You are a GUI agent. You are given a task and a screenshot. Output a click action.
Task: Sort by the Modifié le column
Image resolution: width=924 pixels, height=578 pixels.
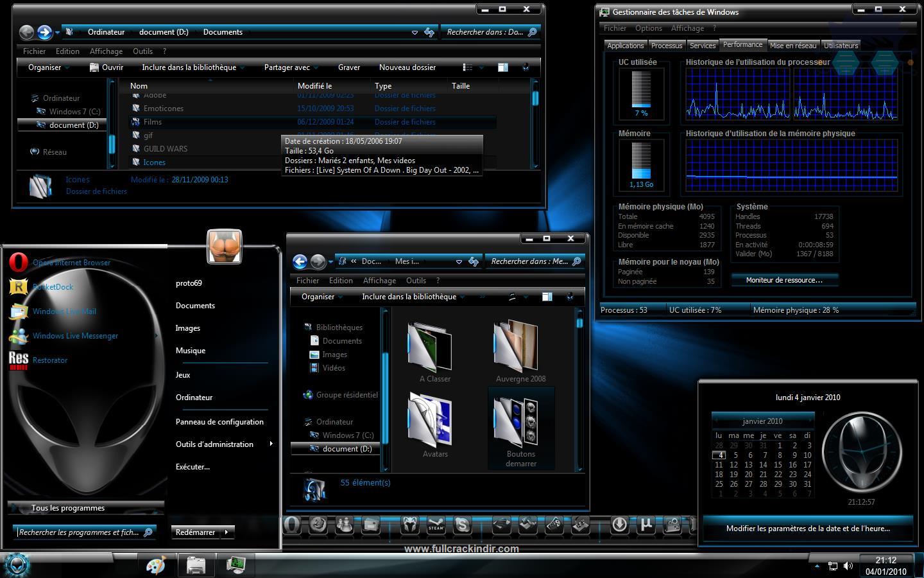pos(332,86)
